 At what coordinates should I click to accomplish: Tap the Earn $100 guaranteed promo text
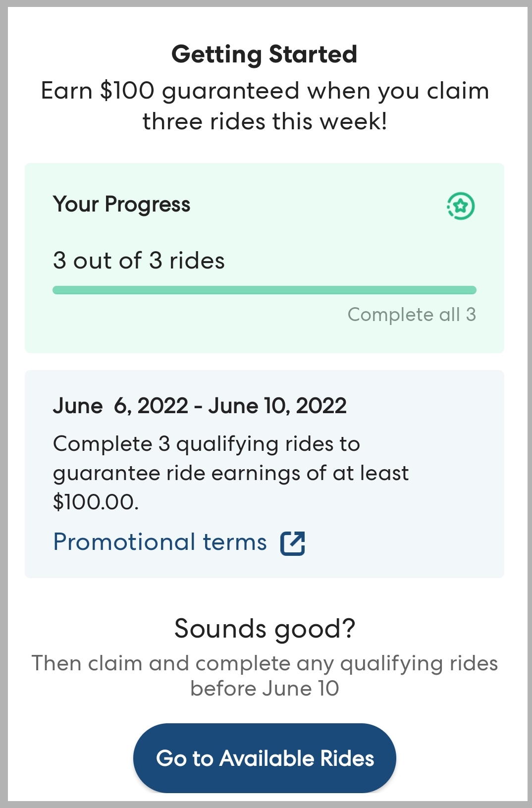click(x=265, y=91)
